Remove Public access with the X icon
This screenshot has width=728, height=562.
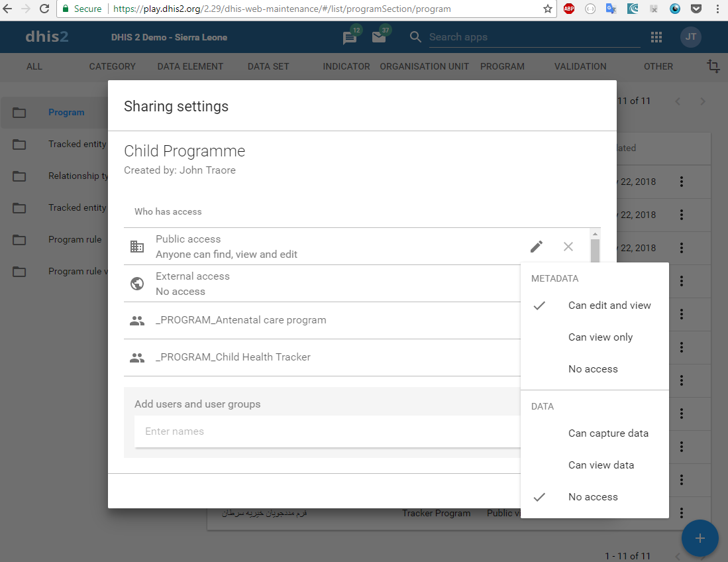pos(568,247)
